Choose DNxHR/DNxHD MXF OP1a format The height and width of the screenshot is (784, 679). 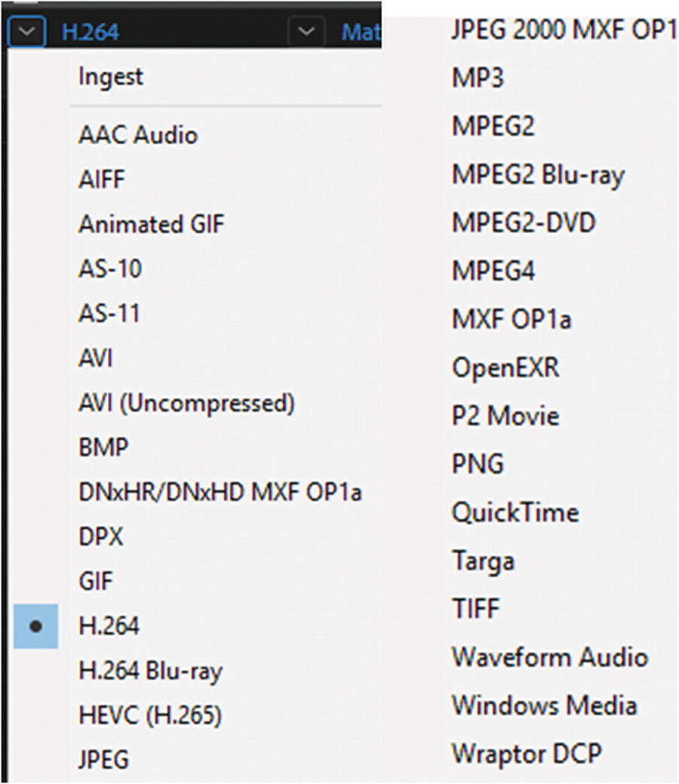(x=220, y=493)
